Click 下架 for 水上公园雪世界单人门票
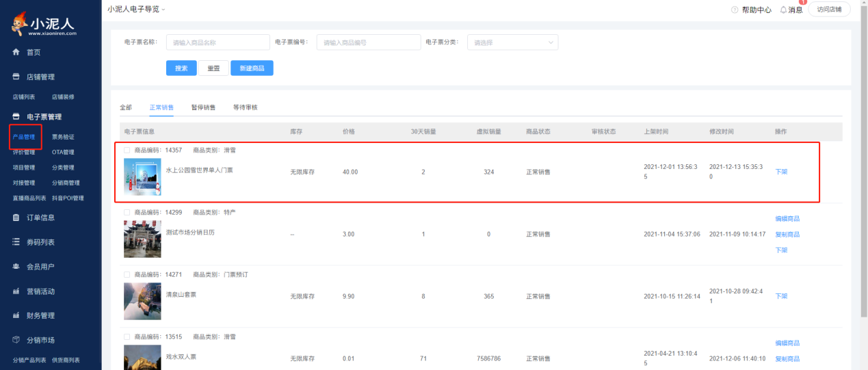868x370 pixels. [x=780, y=172]
